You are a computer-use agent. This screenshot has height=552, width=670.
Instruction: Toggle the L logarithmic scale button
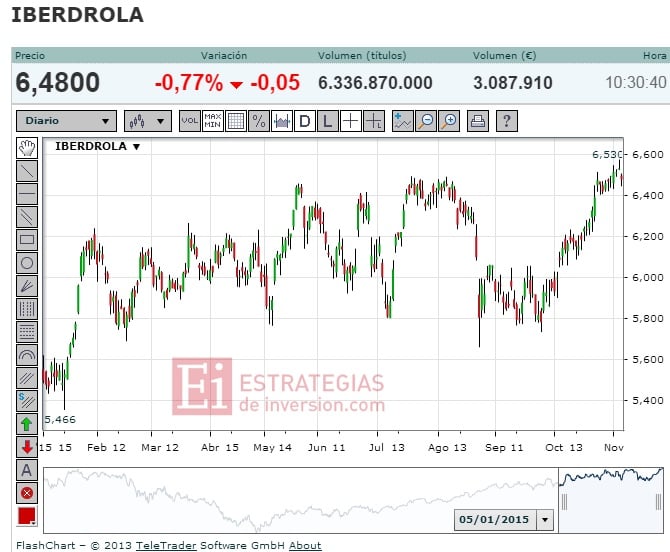[328, 121]
